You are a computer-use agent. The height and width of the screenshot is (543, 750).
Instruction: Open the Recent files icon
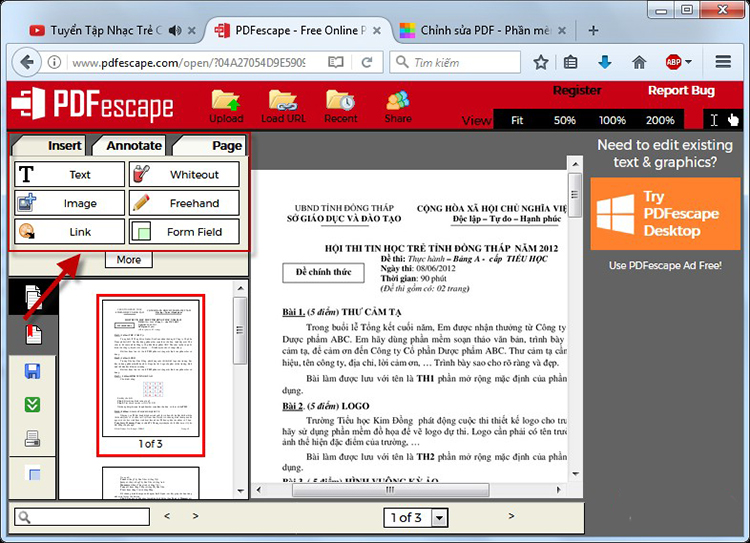(x=340, y=100)
